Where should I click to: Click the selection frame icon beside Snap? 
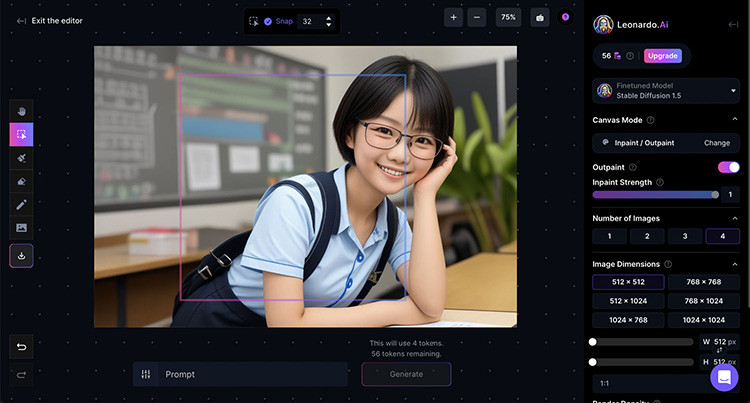pos(254,21)
